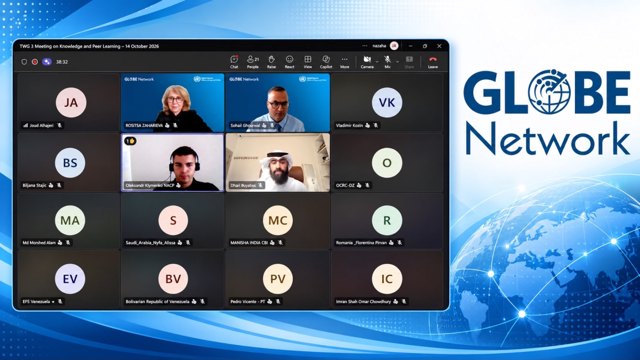The width and height of the screenshot is (640, 360).
Task: Select the VK participant avatar
Action: pos(387,102)
